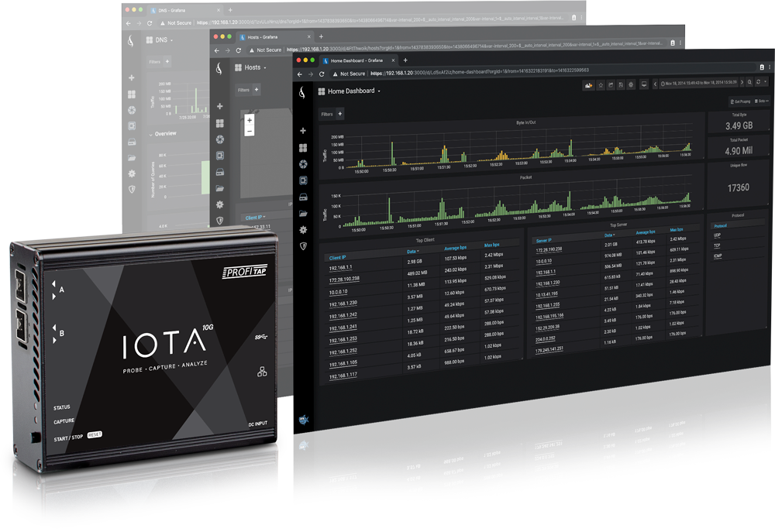Open a new tab in Home Dashboard browser window
The height and width of the screenshot is (532, 775).
click(405, 60)
